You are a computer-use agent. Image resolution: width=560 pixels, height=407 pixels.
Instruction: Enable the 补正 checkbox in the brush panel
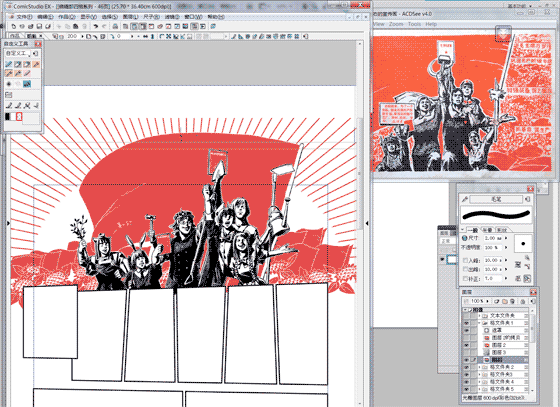pos(465,278)
